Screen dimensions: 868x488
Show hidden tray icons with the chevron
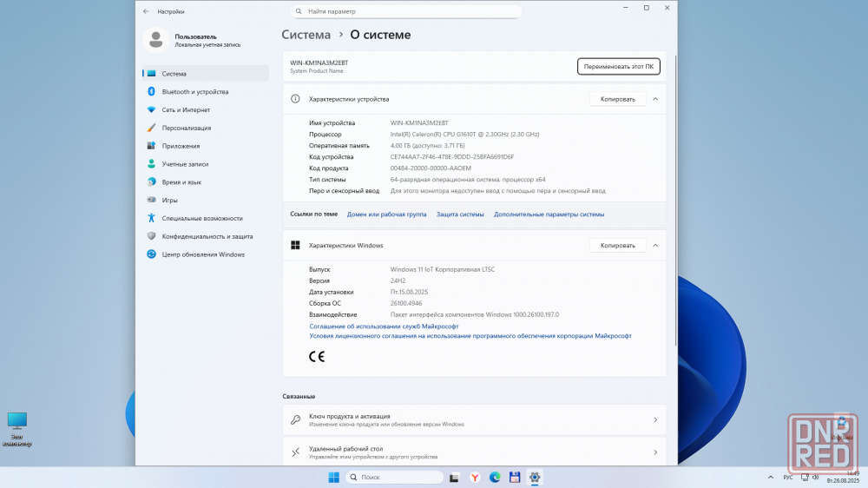(771, 477)
